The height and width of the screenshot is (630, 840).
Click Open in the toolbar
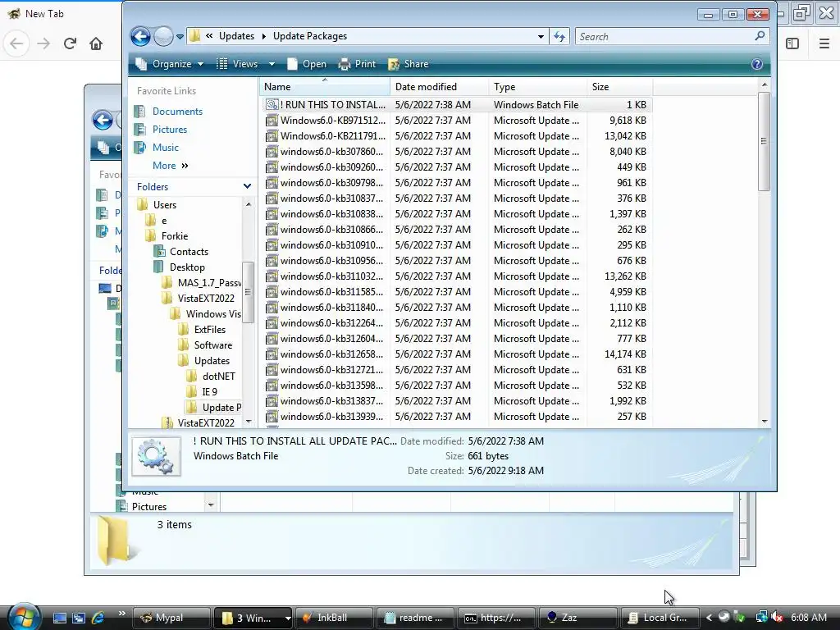(x=307, y=64)
